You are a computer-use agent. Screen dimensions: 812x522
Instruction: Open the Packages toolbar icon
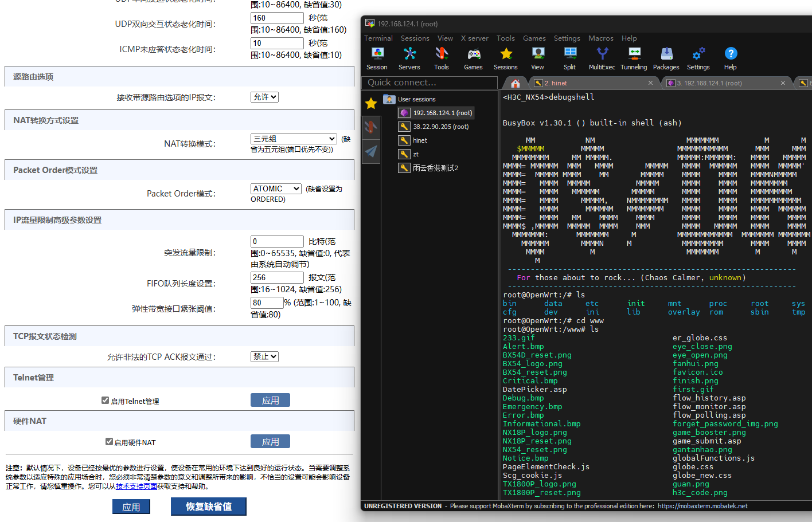pos(666,54)
